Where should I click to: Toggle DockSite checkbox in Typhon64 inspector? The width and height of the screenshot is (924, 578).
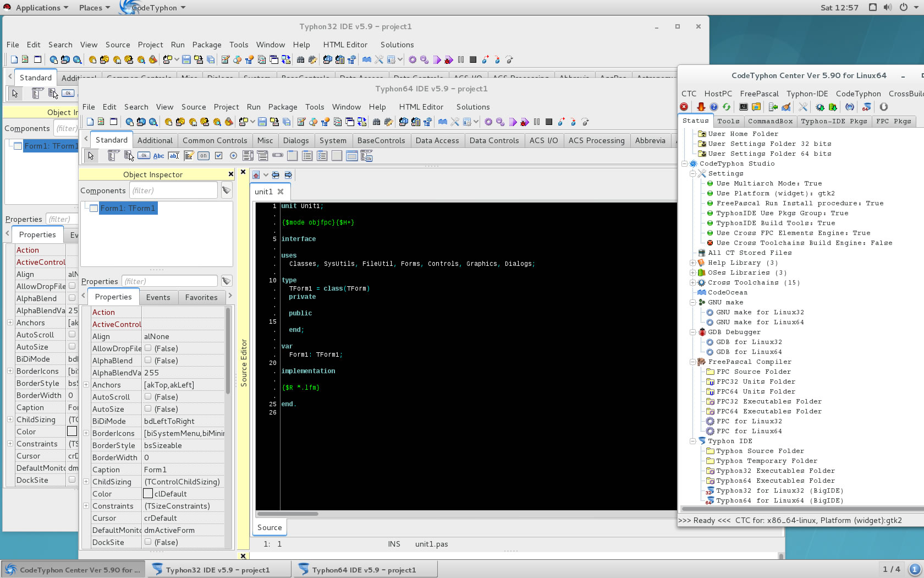tap(148, 542)
